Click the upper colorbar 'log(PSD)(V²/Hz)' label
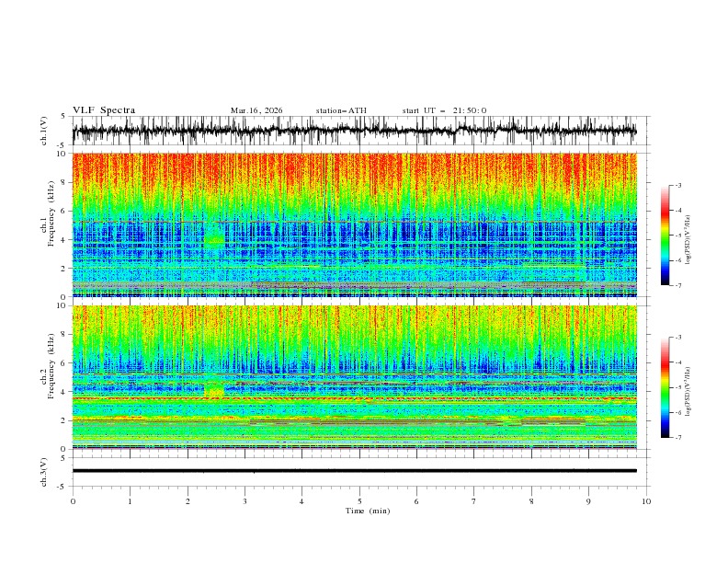This screenshot has width=728, height=563. click(x=688, y=239)
